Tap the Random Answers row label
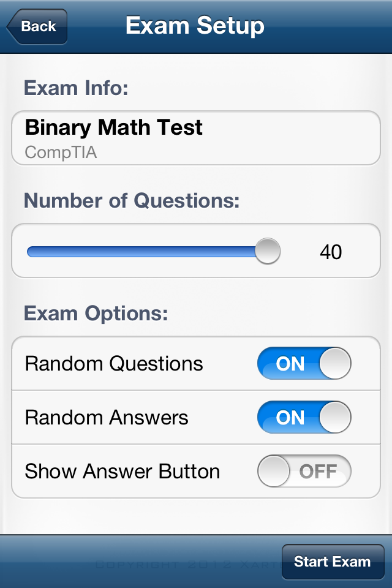Screen dimensions: 392x588 [x=107, y=418]
